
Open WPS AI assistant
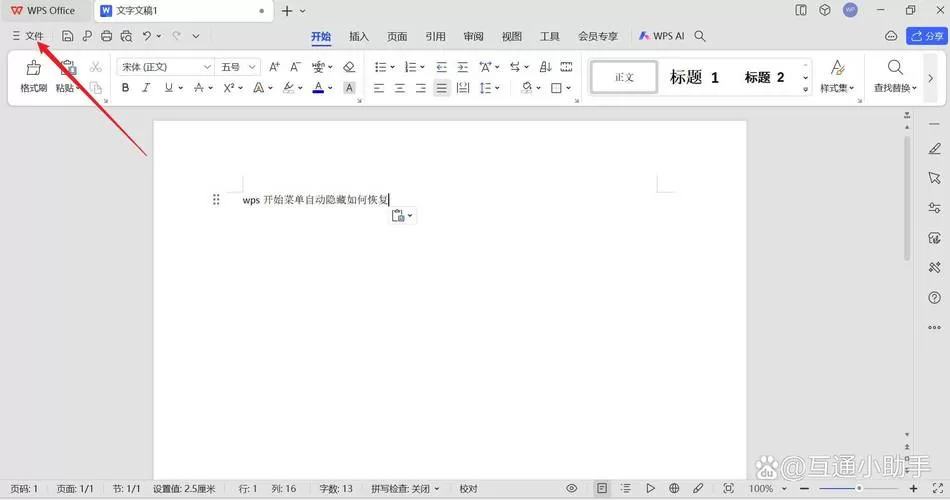[662, 36]
